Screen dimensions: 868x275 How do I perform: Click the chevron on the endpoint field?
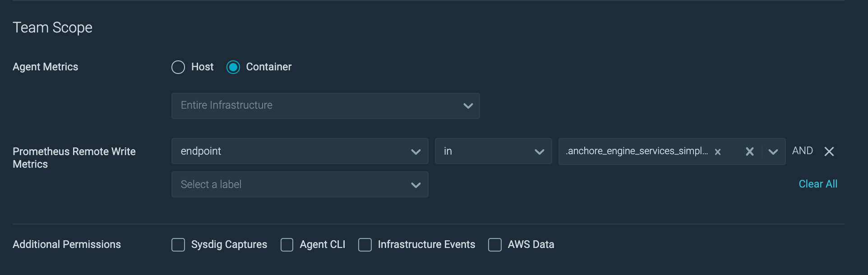(x=416, y=151)
